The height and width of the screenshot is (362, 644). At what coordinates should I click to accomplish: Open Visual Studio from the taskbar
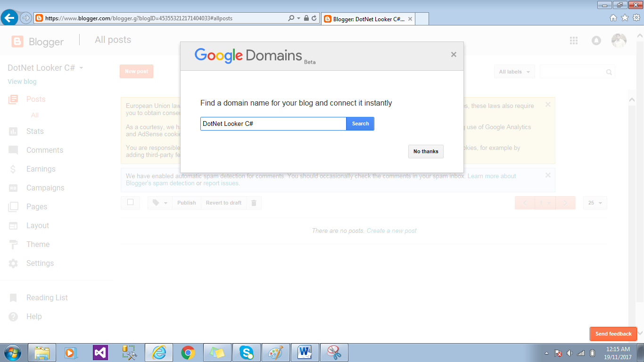(100, 353)
